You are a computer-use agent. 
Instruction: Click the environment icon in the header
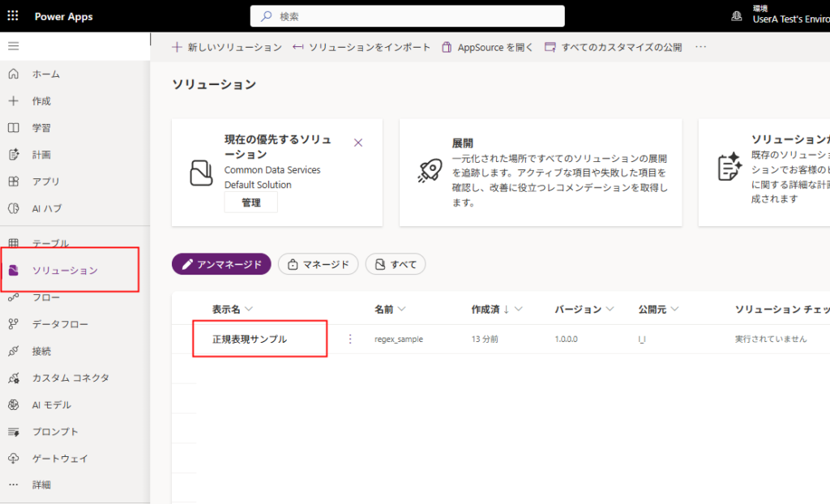pyautogui.click(x=736, y=16)
